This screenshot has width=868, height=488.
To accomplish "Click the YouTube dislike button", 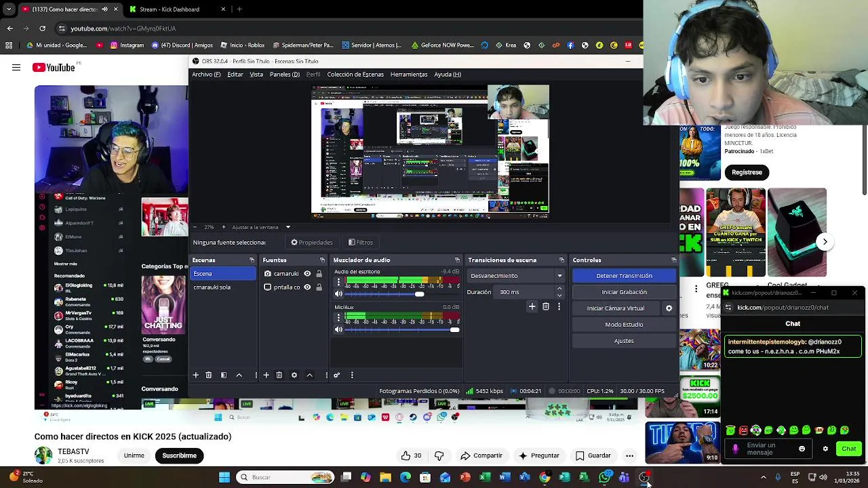I will [439, 455].
